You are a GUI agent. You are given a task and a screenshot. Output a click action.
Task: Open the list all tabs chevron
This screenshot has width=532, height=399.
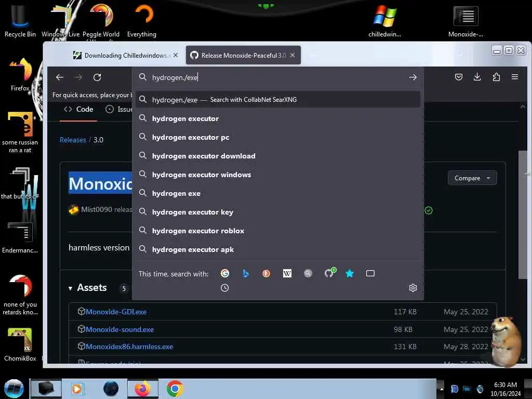[x=460, y=55]
